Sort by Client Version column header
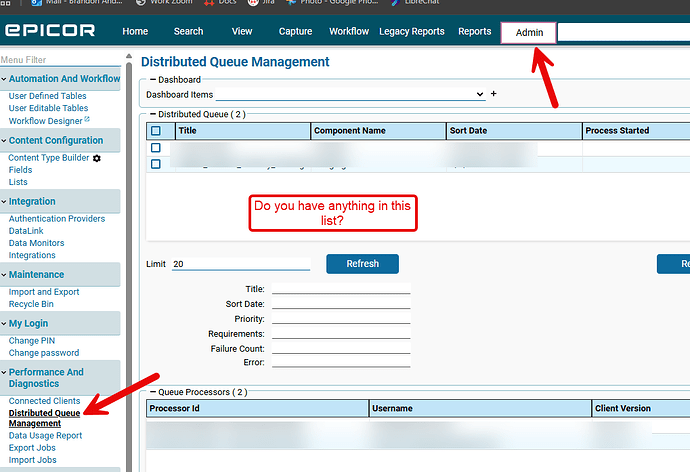 (641, 409)
